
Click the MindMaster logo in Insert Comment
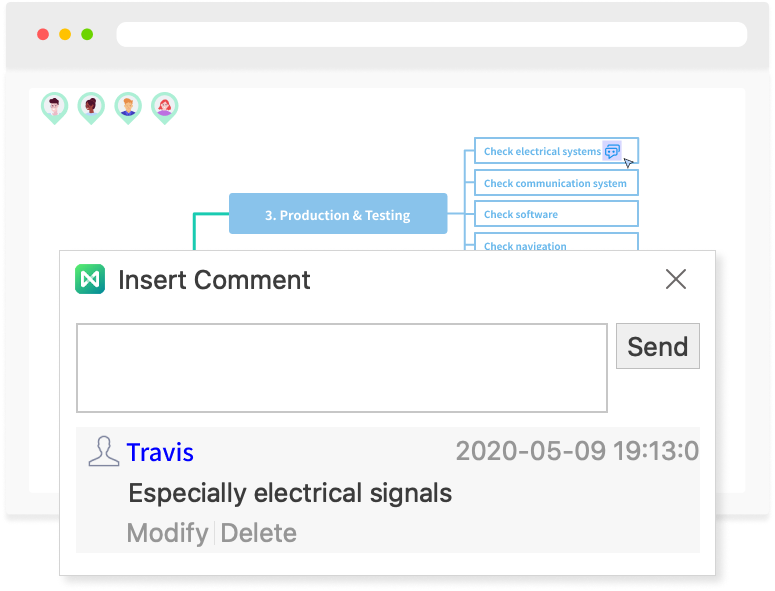90,279
